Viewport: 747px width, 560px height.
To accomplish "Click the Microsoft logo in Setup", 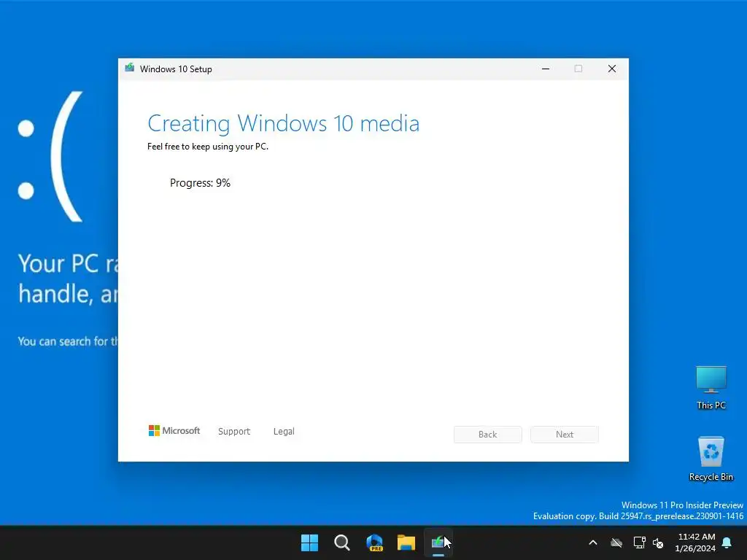I will tap(174, 431).
